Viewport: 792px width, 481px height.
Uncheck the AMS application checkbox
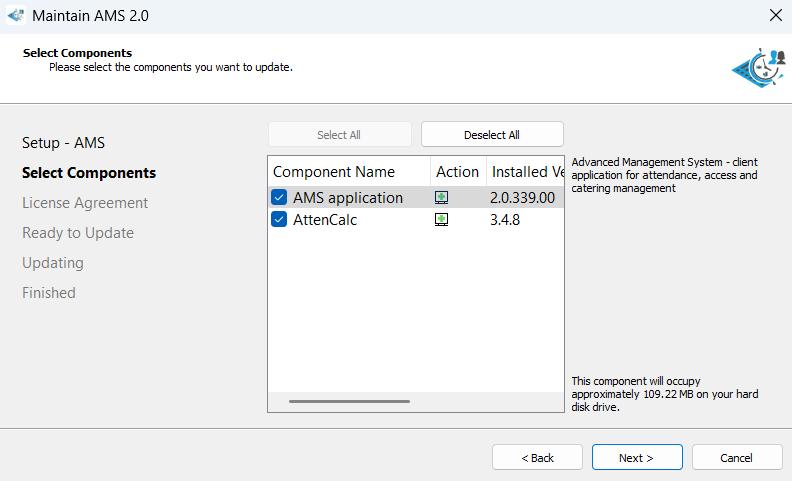click(280, 198)
